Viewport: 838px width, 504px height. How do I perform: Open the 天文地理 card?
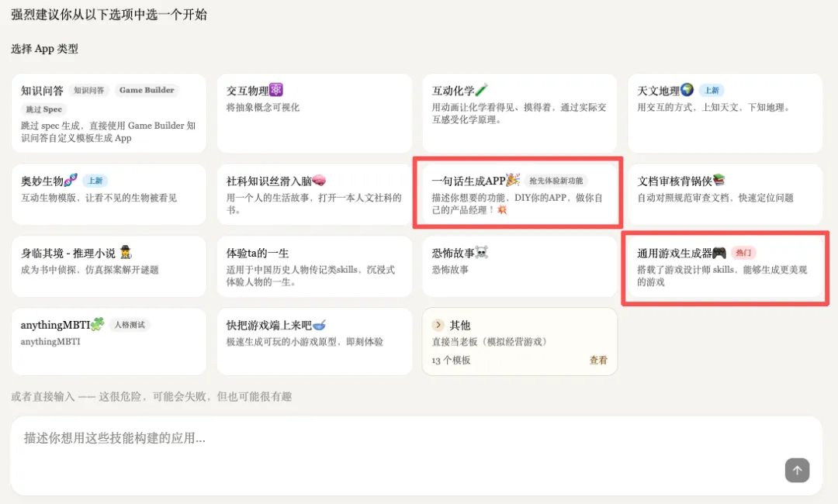[725, 114]
